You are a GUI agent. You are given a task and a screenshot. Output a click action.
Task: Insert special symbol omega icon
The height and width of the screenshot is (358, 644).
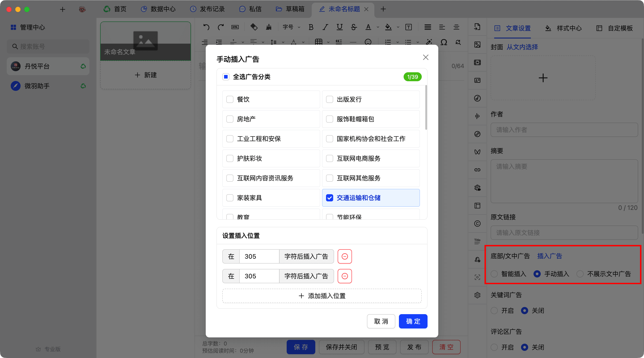(x=443, y=42)
